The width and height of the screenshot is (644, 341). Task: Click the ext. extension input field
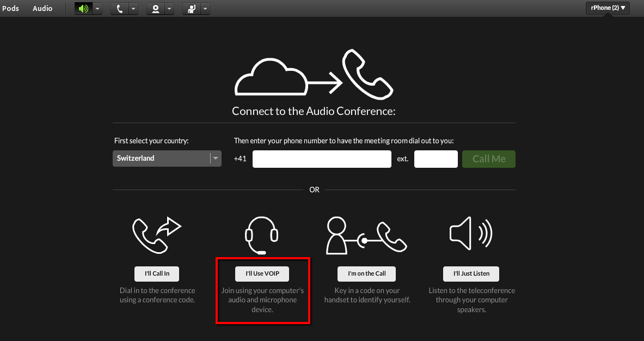[436, 159]
